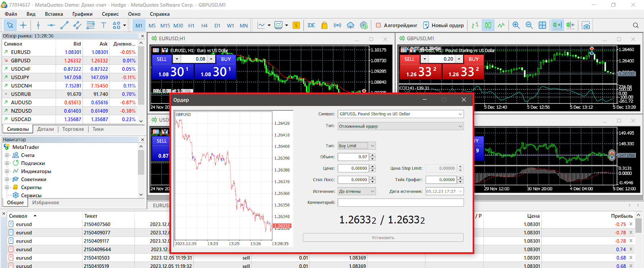Image resolution: width=644 pixels, height=268 pixels.
Task: Open the search magnifier icon
Action: pyautogui.click(x=636, y=25)
